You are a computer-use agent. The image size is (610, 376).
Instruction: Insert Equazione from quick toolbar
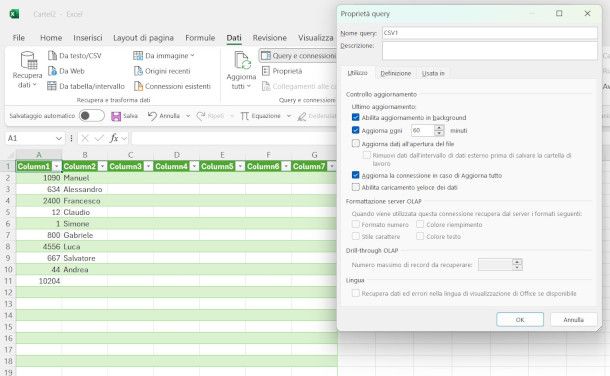[260, 116]
